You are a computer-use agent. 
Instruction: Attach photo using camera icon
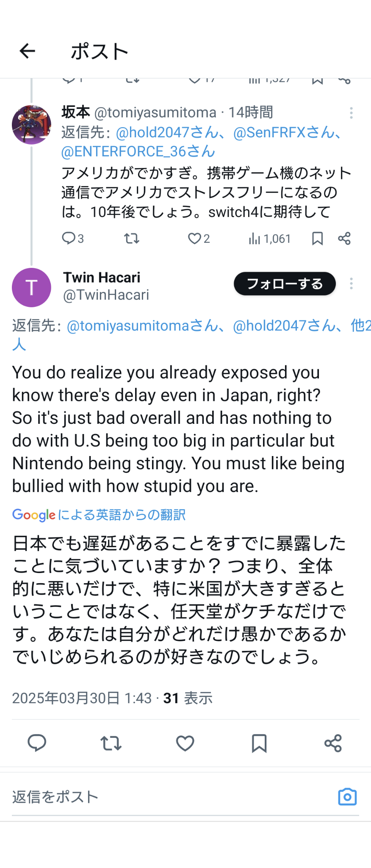[347, 797]
